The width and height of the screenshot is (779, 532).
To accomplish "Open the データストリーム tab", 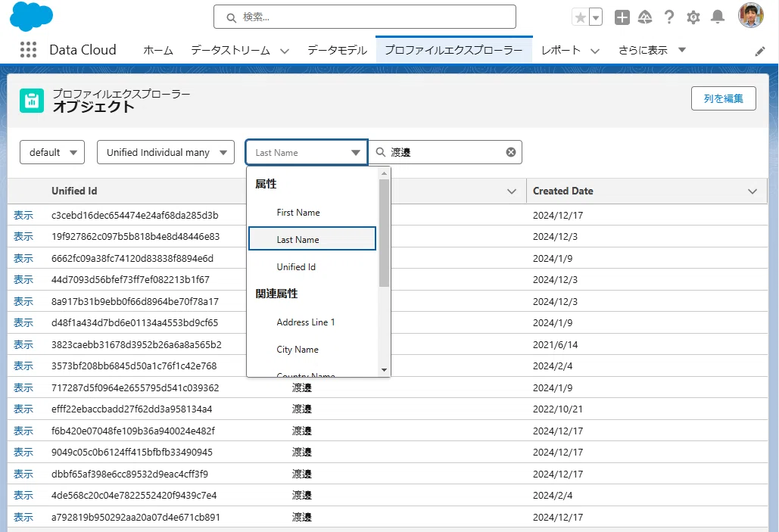I will (x=230, y=50).
